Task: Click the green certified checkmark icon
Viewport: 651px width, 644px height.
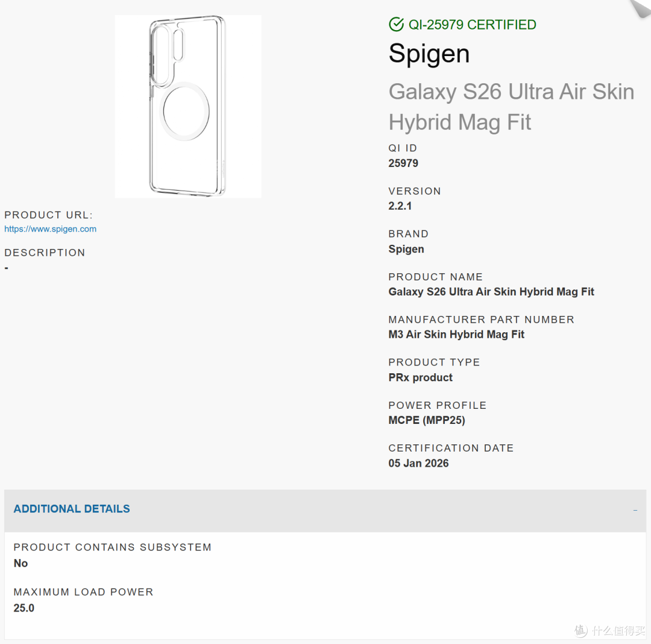Action: point(396,25)
